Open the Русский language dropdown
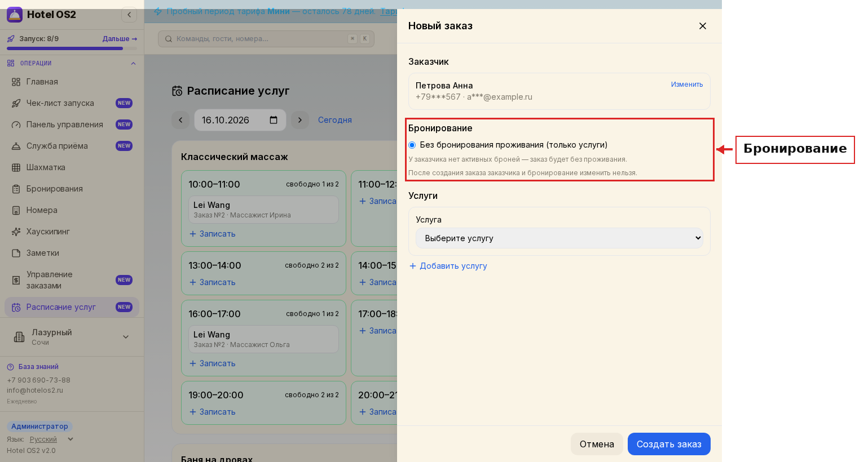Screen dimensions: 868x462 click(x=52, y=439)
